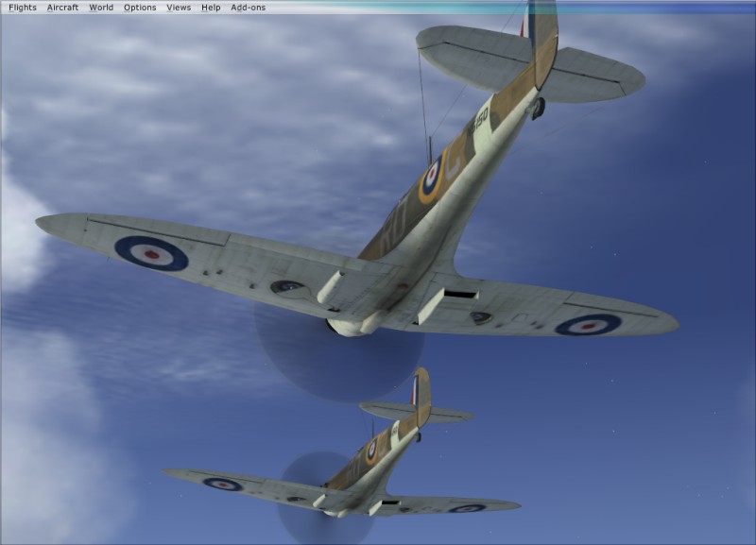The width and height of the screenshot is (756, 545).
Task: Click the lead Spitfire's fuselage roundel
Action: click(x=432, y=178)
